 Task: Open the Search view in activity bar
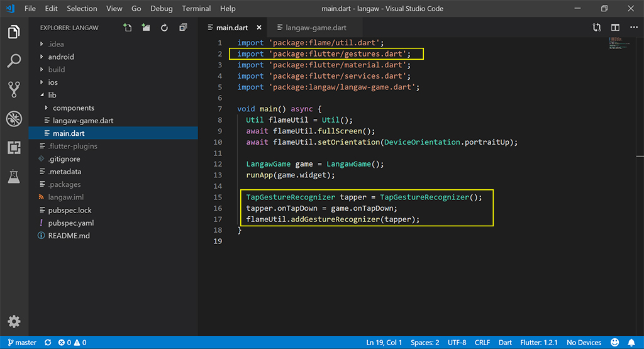[14, 60]
